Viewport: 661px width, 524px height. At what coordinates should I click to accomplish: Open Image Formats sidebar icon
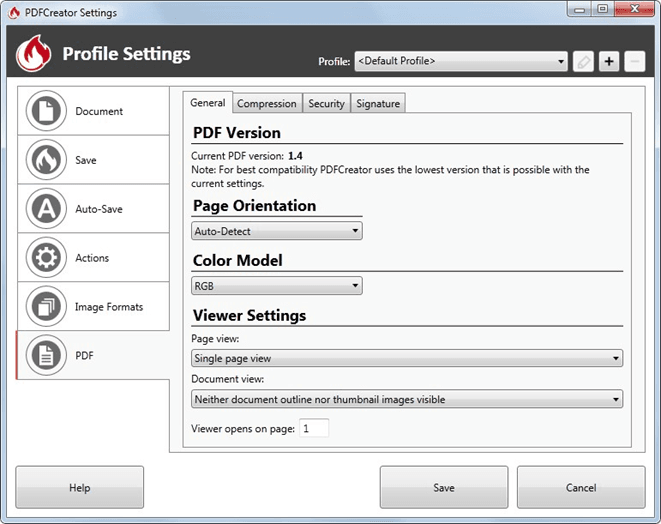(x=46, y=306)
